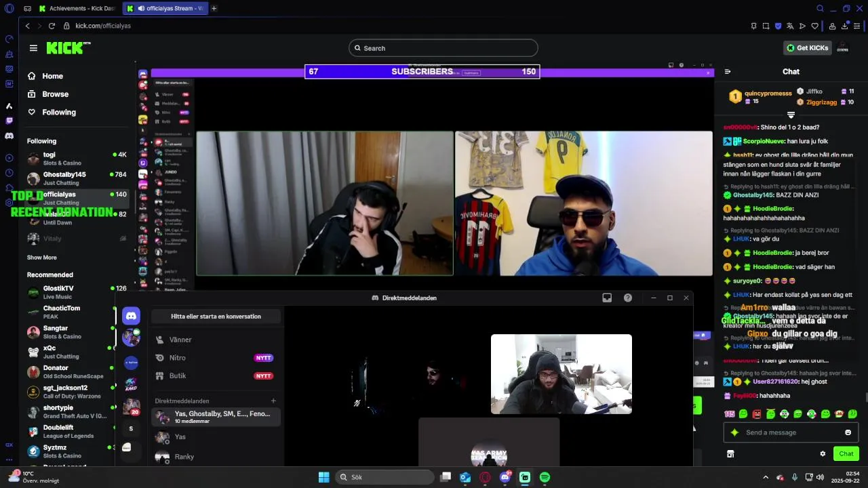The height and width of the screenshot is (488, 868).
Task: Open chat settings gear
Action: 823,453
